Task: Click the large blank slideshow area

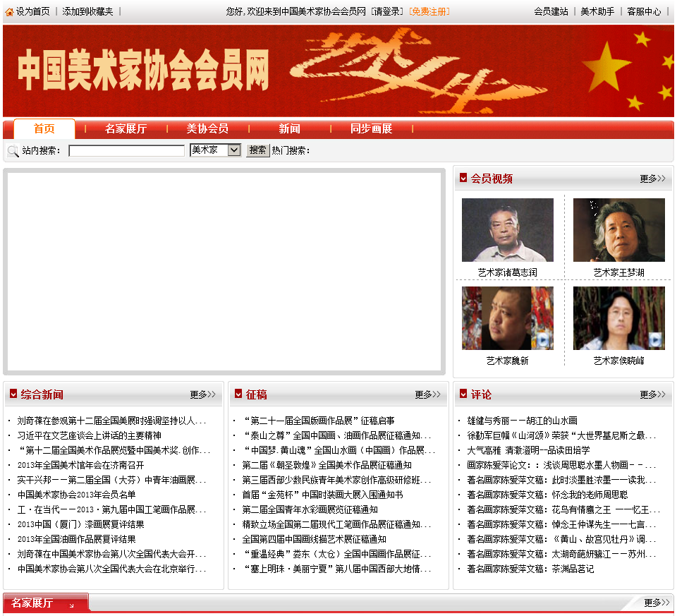Action: [224, 271]
